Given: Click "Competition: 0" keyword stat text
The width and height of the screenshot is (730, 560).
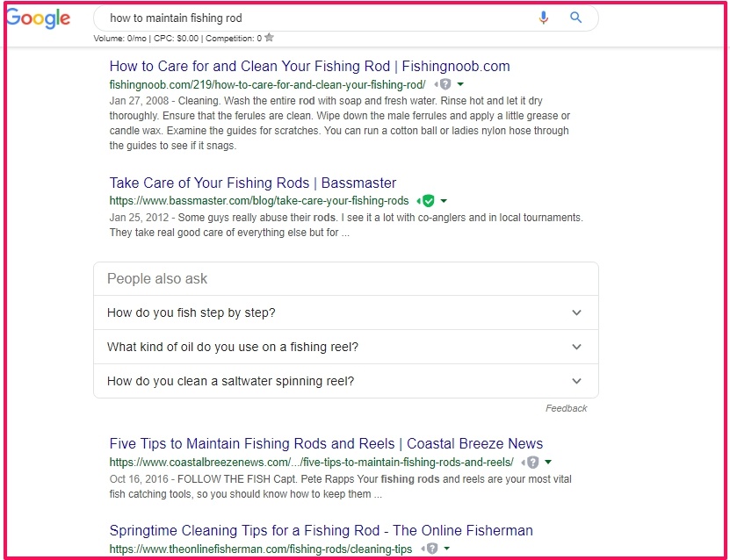Looking at the screenshot, I should (234, 39).
